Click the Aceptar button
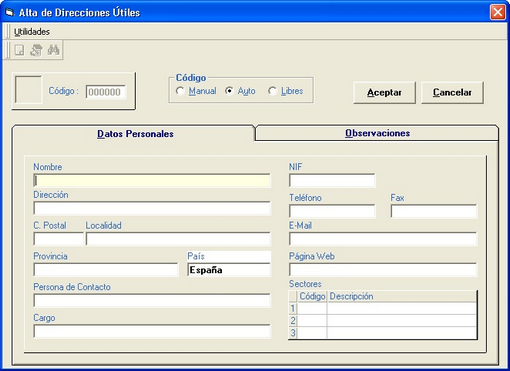The width and height of the screenshot is (510, 371). pos(384,92)
